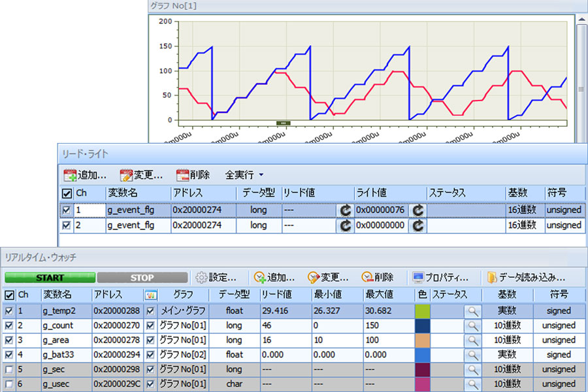
Task: Toggle graph display checkbox for g_temp2
Action: (x=150, y=311)
